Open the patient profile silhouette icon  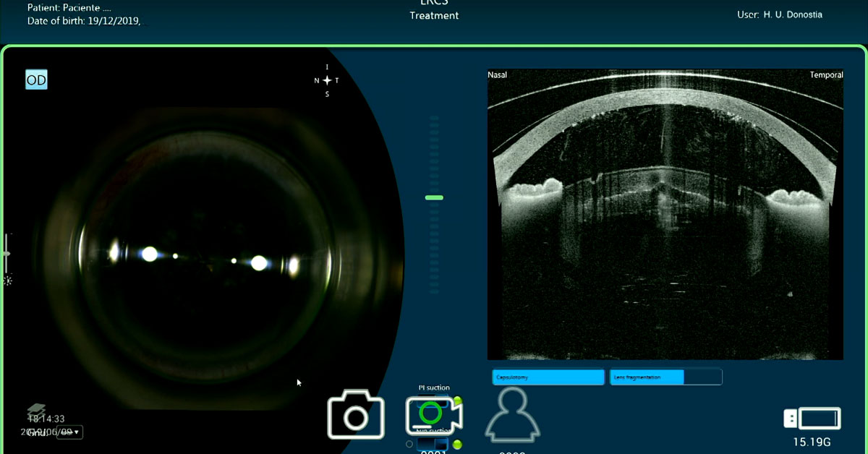coord(512,414)
